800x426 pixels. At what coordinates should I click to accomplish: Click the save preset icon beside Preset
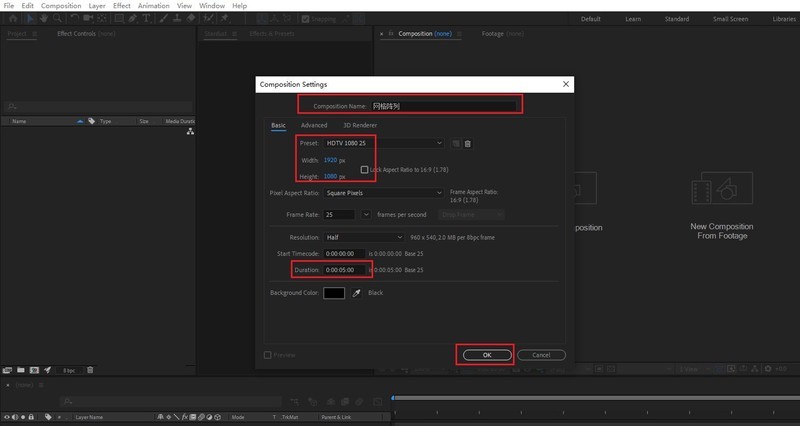tap(455, 144)
